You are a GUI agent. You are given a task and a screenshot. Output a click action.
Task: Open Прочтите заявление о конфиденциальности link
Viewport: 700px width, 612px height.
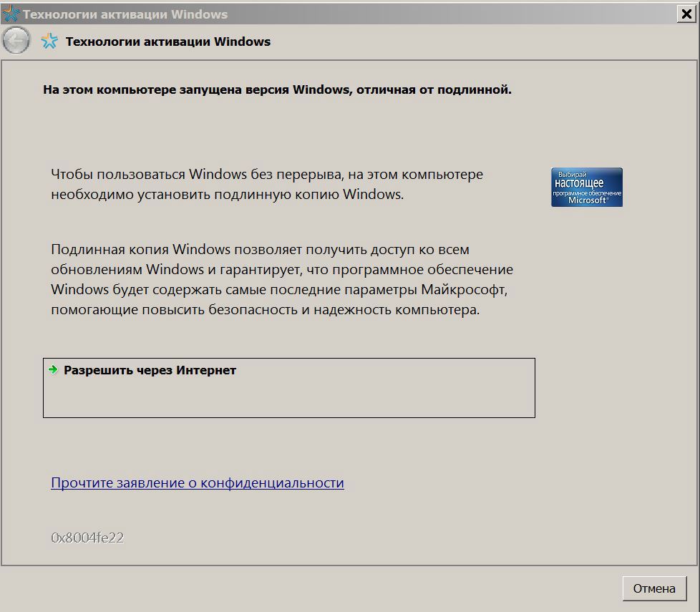198,482
